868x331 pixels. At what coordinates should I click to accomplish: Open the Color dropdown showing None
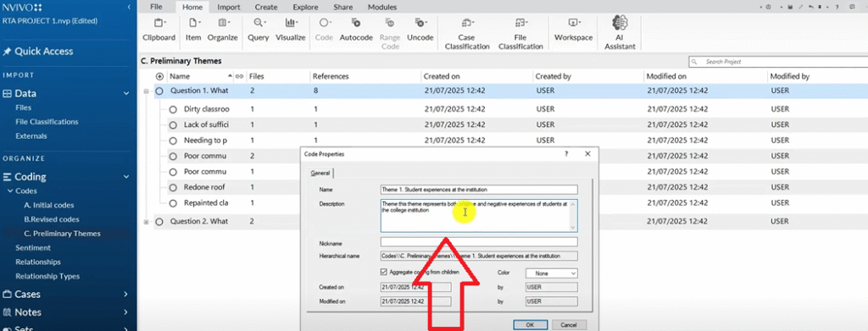tap(551, 273)
